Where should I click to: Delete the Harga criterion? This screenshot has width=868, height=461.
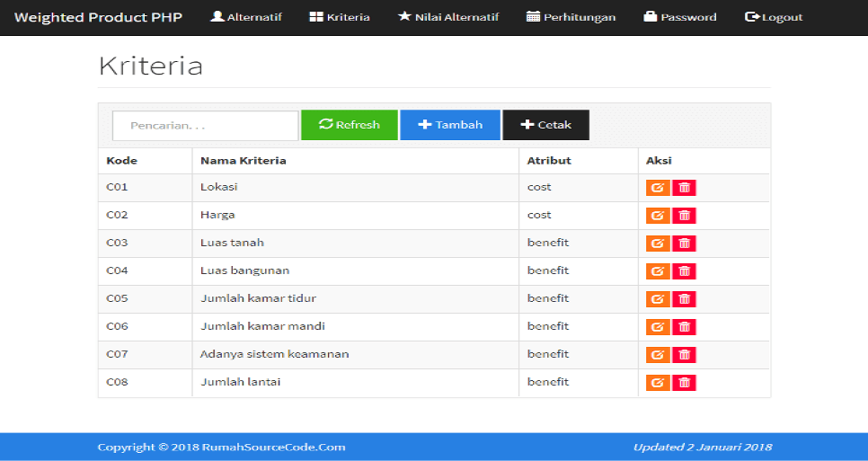(684, 216)
